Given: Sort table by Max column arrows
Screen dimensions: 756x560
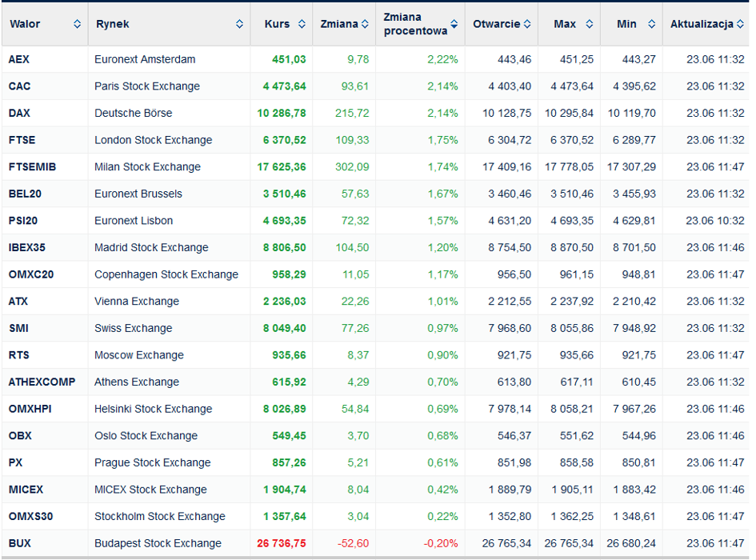Looking at the screenshot, I should click(589, 24).
